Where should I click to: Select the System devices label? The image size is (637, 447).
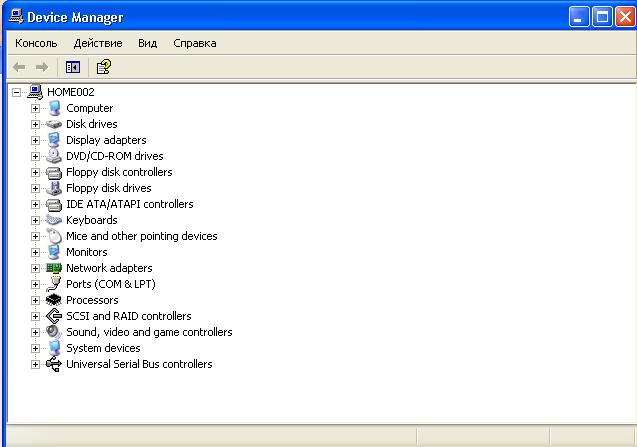click(x=103, y=348)
